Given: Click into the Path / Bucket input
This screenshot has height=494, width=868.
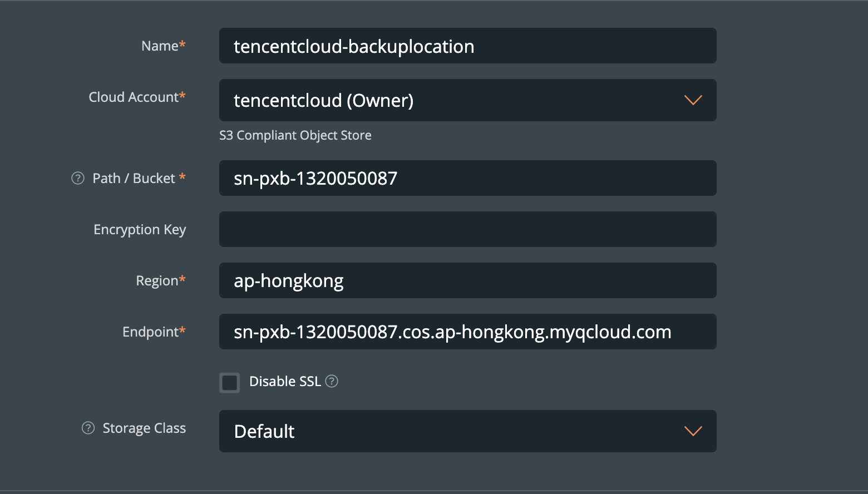Looking at the screenshot, I should [x=467, y=178].
